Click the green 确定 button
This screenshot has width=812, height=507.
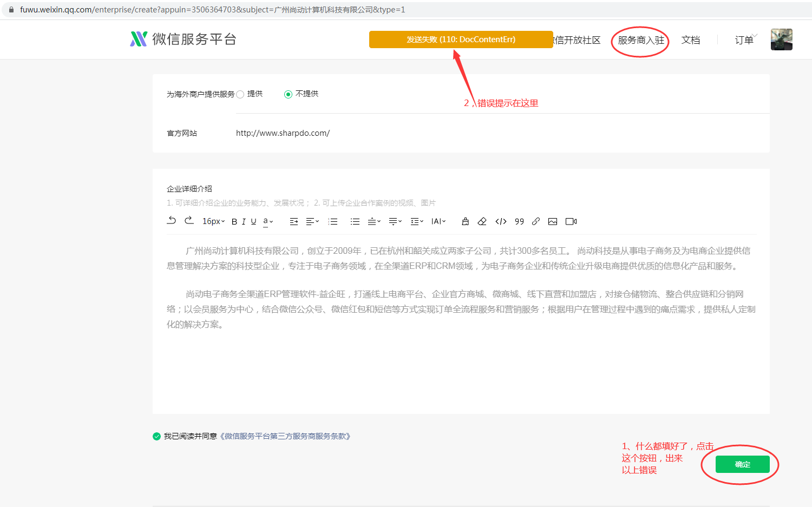coord(743,464)
